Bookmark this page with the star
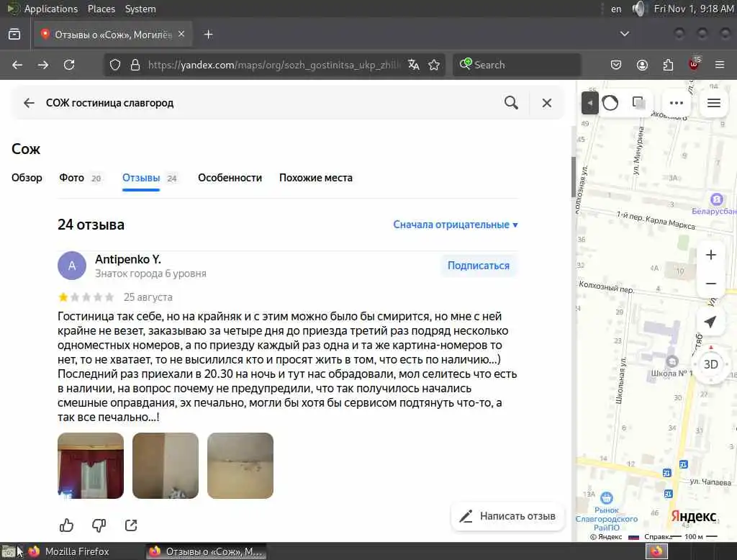 tap(434, 65)
